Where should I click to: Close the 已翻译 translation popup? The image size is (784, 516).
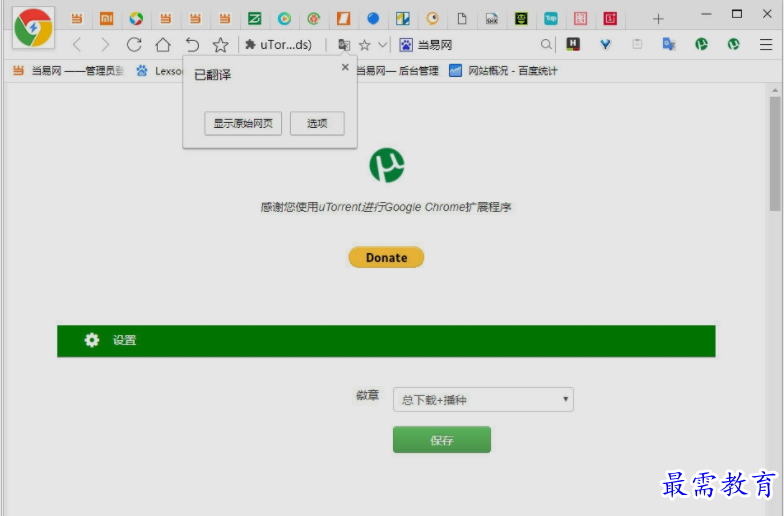(345, 67)
